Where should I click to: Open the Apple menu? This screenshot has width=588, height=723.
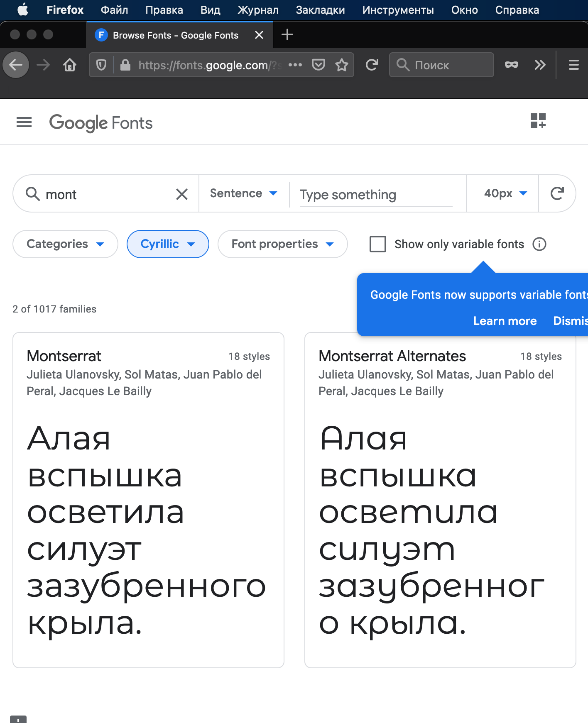tap(23, 10)
